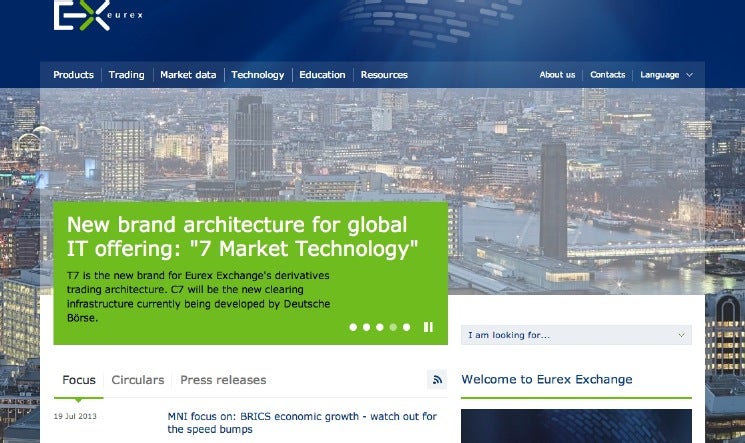Open the Resources menu
This screenshot has width=745, height=443.
tap(384, 75)
